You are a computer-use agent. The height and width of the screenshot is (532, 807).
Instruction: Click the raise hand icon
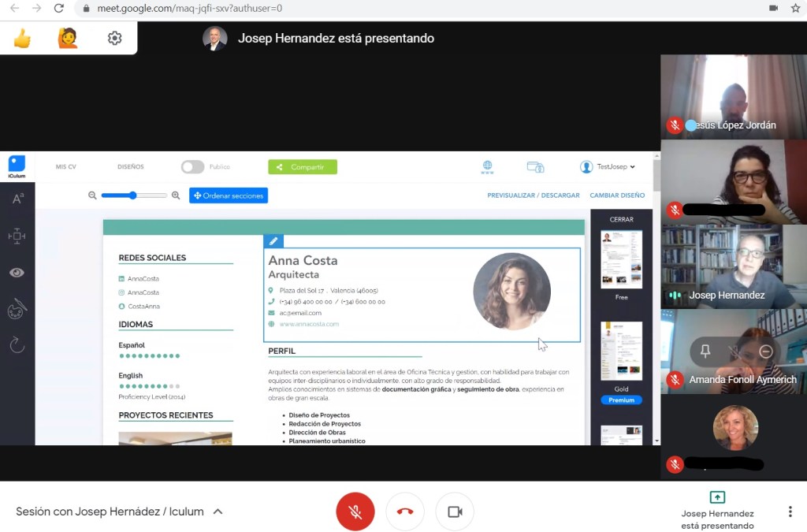68,38
